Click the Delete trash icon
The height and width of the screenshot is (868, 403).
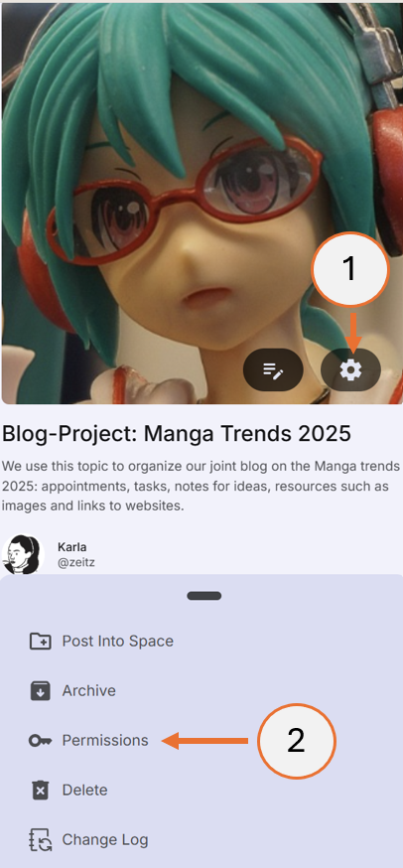40,790
